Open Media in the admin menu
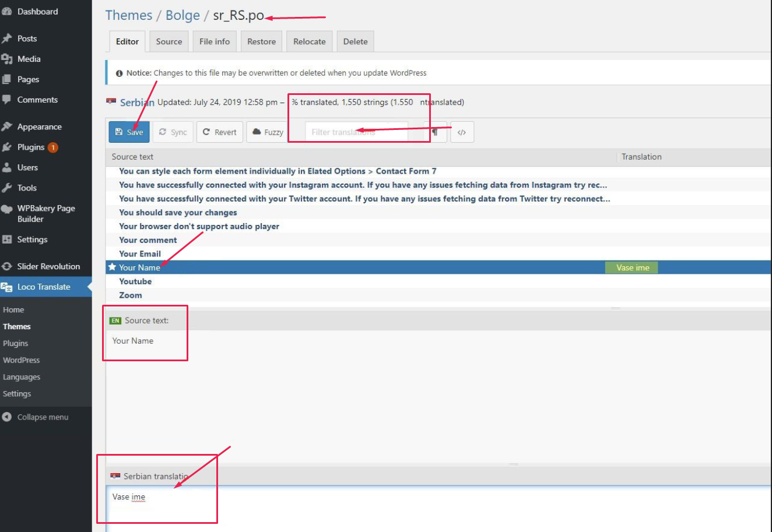The image size is (772, 532). point(29,59)
